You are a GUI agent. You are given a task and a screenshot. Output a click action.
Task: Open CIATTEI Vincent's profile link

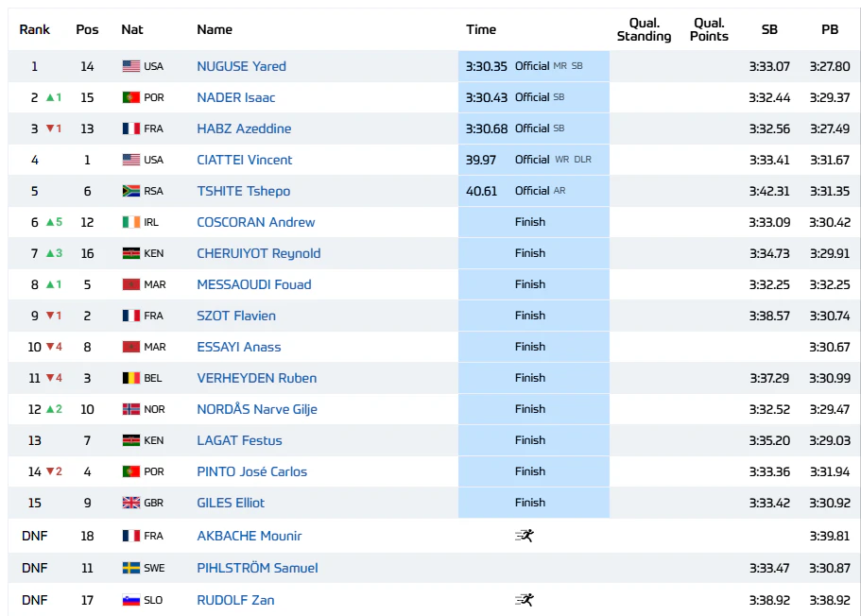pyautogui.click(x=245, y=160)
